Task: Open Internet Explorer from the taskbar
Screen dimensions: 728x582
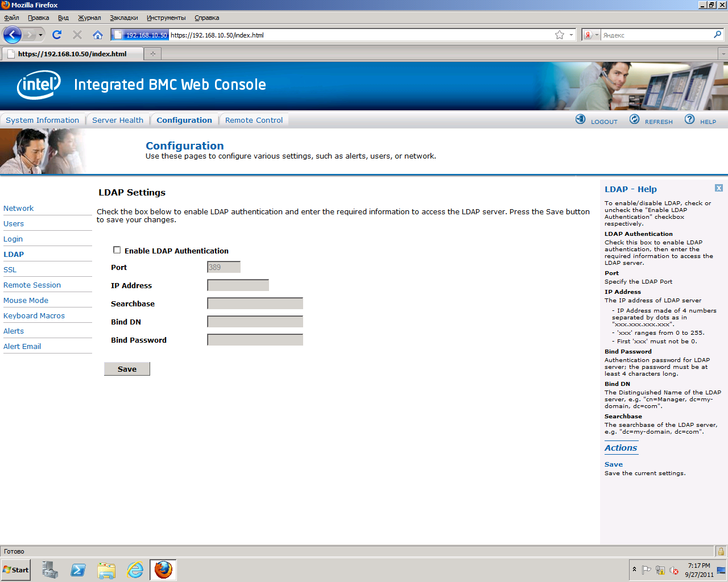Action: coord(135,569)
